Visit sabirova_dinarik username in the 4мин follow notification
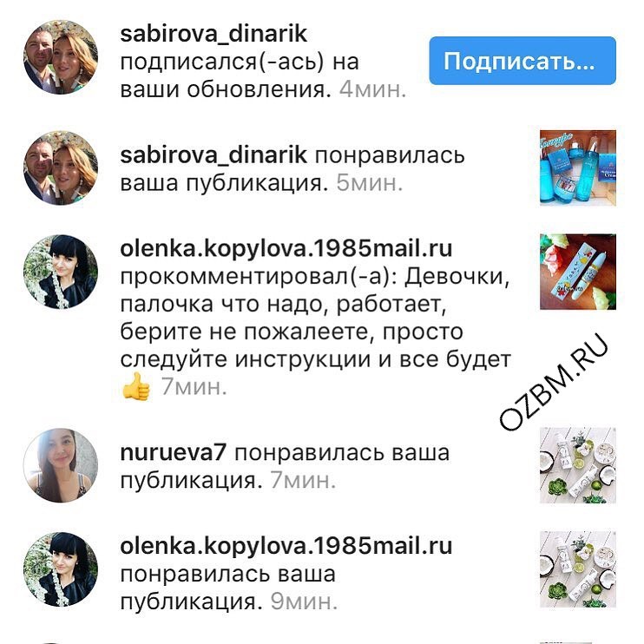Viewport: 644px width, 644px height. tap(214, 34)
